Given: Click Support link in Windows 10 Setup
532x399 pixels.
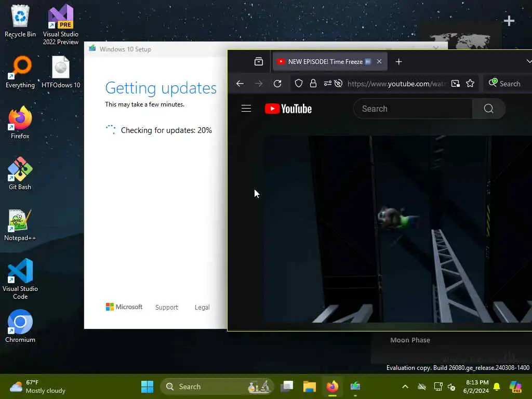Looking at the screenshot, I should [167, 308].
